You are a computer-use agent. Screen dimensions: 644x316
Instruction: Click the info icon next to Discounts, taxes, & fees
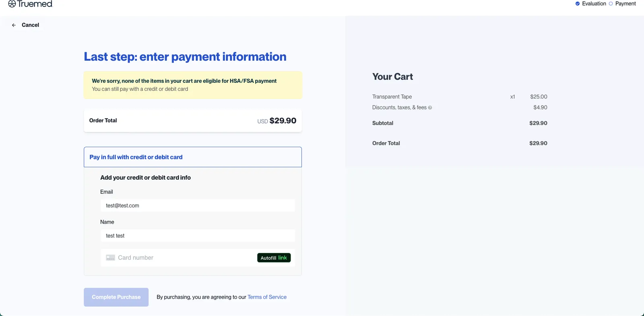[430, 108]
